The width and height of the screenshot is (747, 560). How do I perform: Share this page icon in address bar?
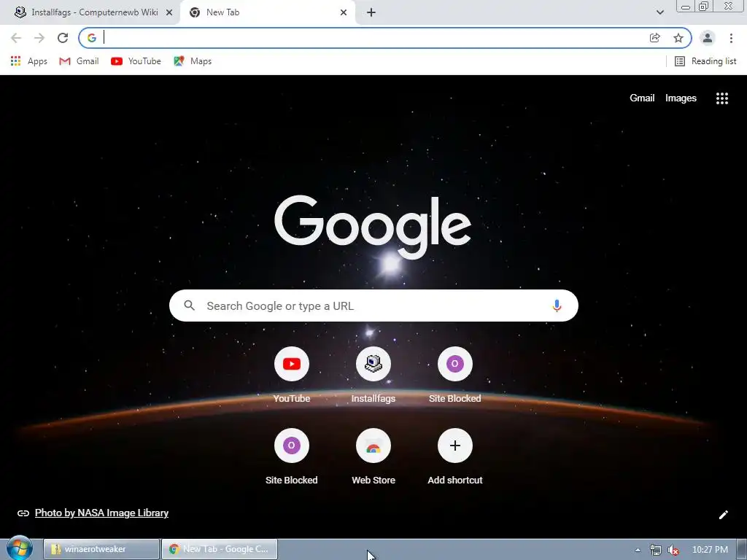pos(655,38)
